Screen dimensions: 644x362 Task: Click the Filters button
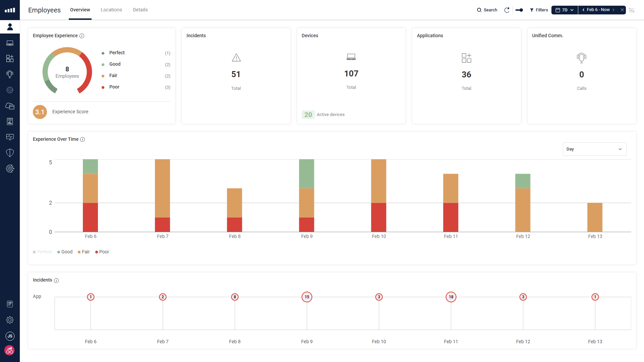pyautogui.click(x=539, y=10)
